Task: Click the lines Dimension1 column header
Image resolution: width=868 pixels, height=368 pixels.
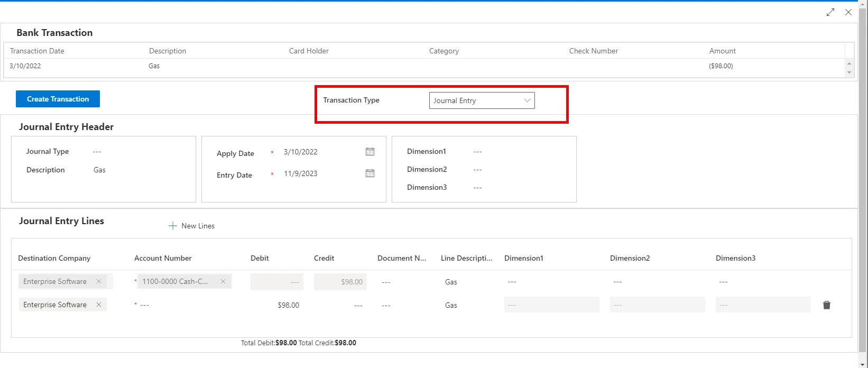Action: coord(524,258)
